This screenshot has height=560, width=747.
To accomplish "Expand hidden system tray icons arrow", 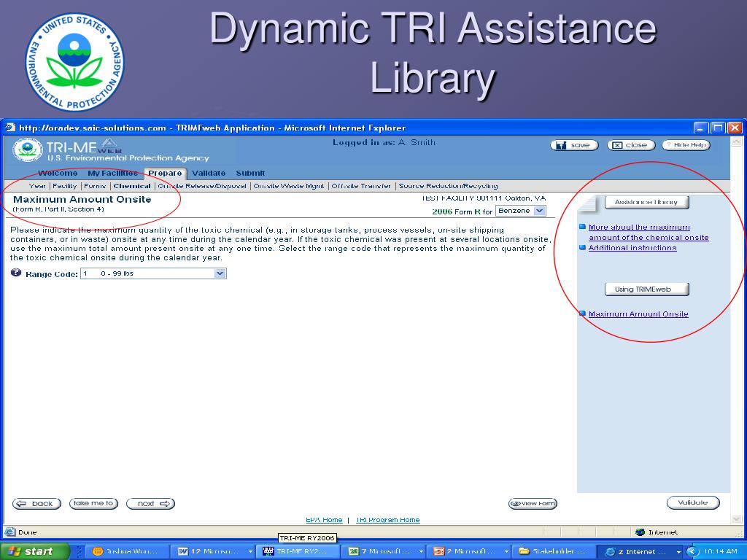I will point(693,551).
